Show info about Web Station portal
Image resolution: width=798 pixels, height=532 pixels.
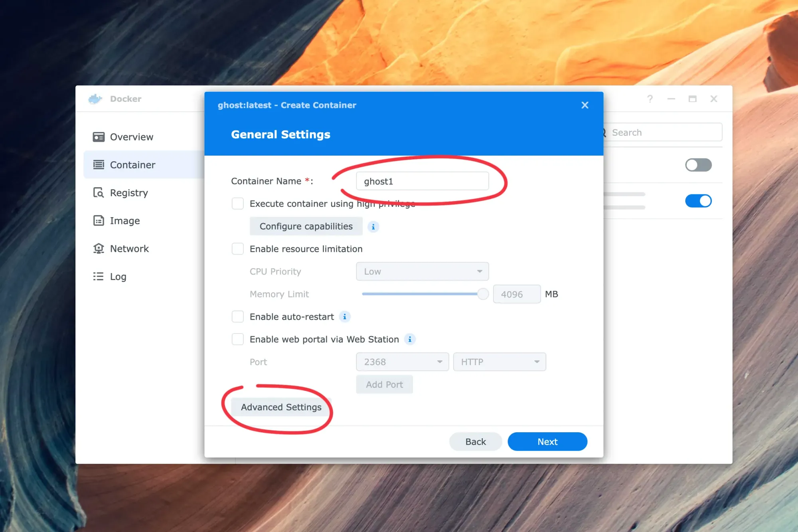[x=410, y=340]
